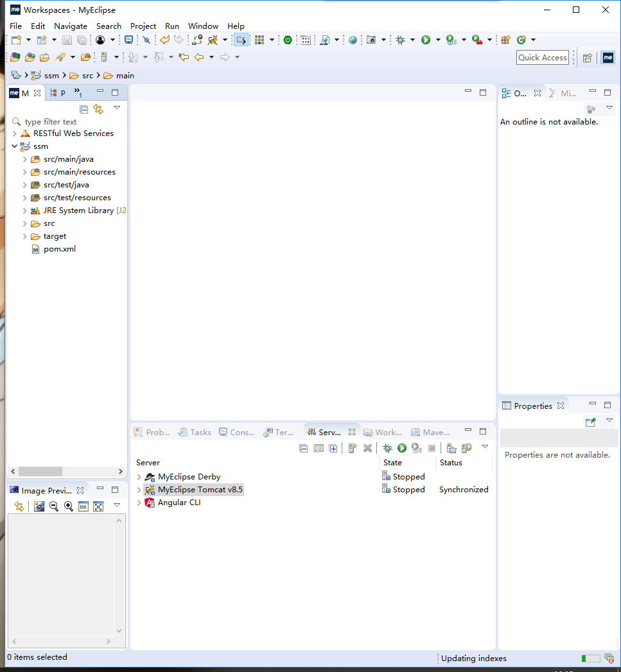Click the New file toolbar icon
Image resolution: width=621 pixels, height=672 pixels.
pyautogui.click(x=16, y=40)
